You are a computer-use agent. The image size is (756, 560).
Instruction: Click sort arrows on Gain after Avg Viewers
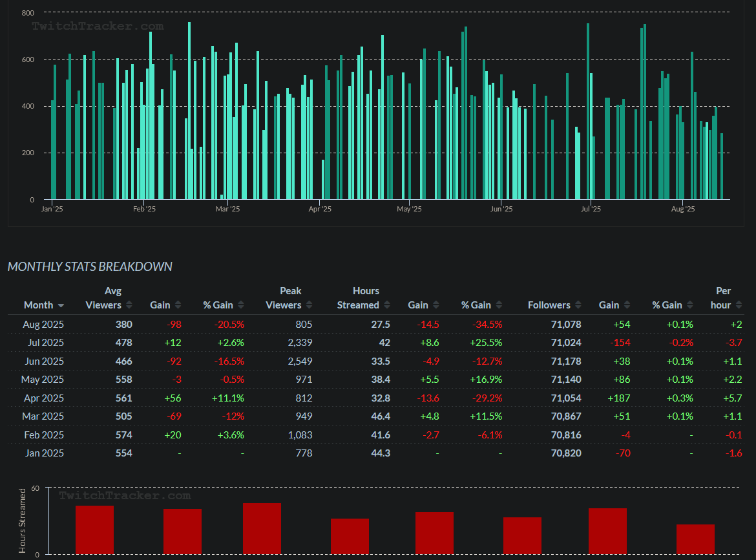[178, 305]
